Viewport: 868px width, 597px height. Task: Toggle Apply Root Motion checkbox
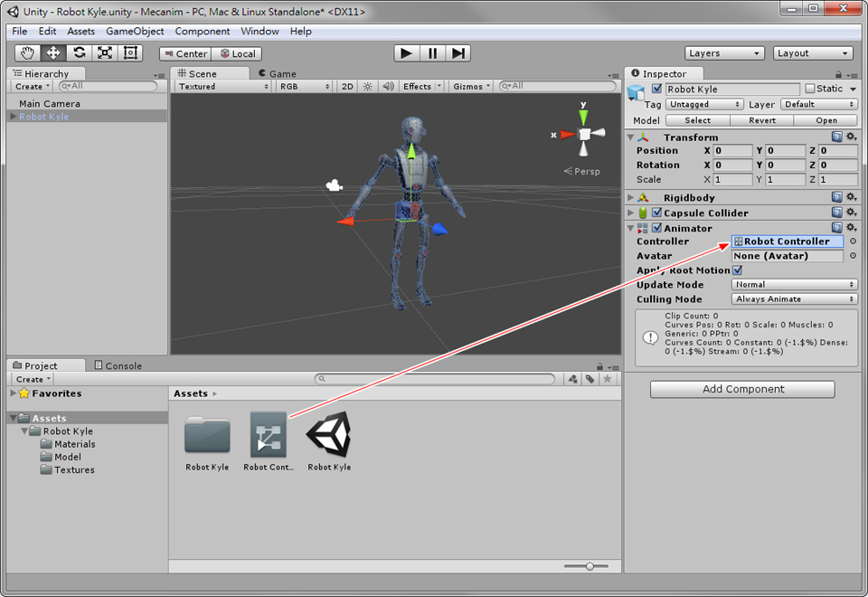[x=738, y=270]
